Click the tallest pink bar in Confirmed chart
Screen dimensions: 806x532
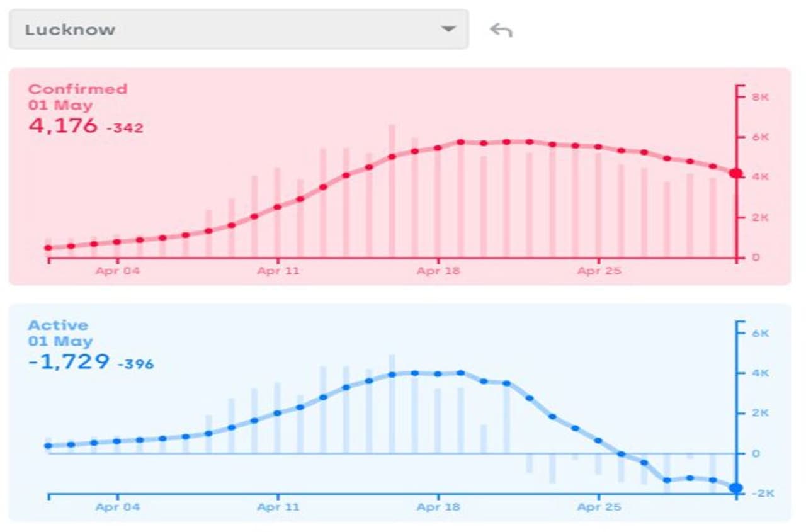coord(392,189)
